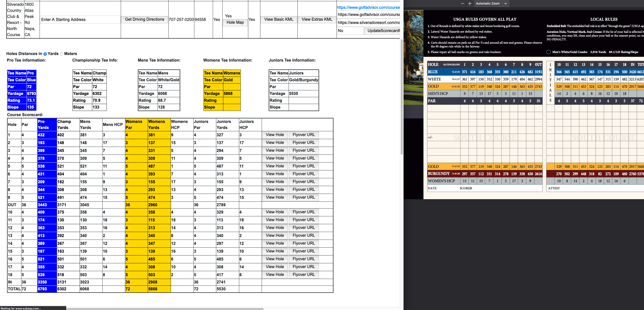Click Flyover URL for hole 9

click(304, 197)
